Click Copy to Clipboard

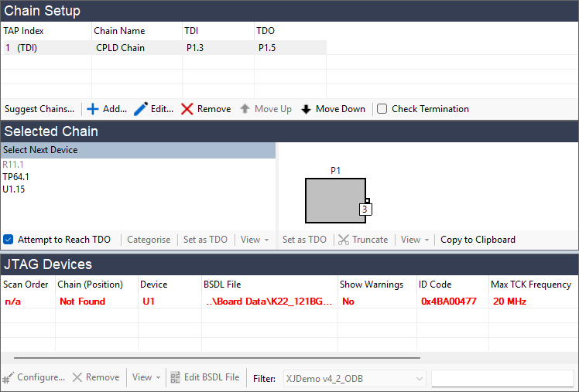point(478,240)
